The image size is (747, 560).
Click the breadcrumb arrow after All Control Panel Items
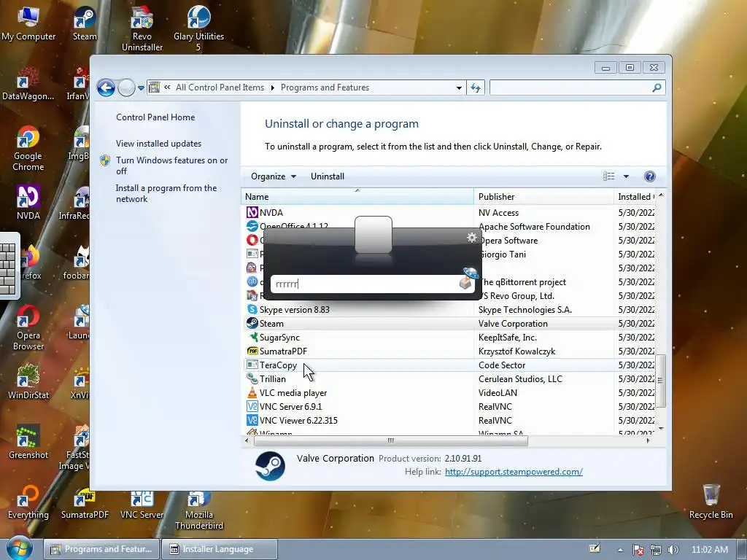point(273,87)
